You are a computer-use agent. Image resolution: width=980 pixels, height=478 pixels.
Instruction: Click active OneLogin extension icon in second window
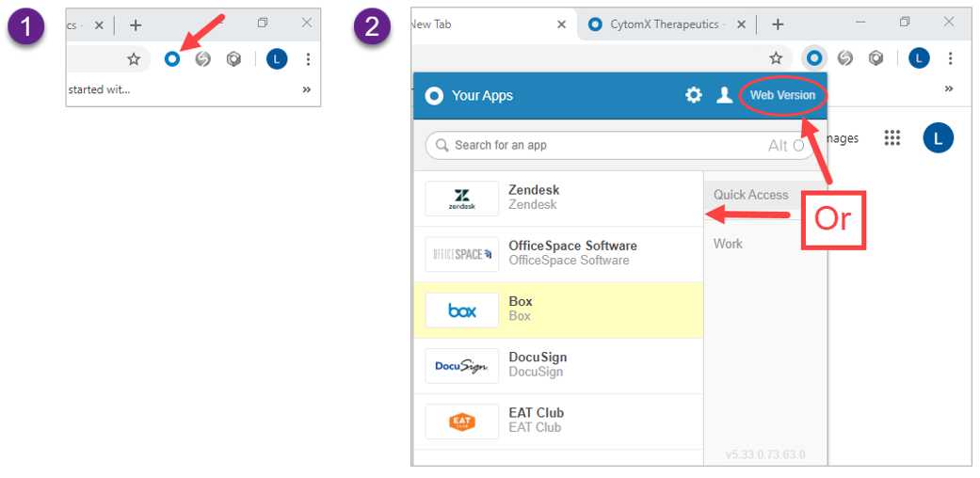[x=813, y=58]
